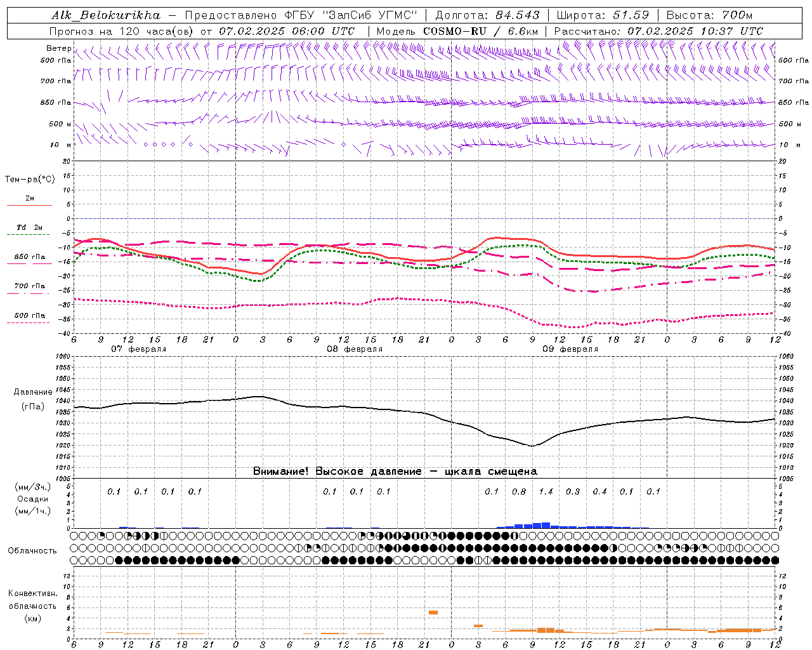Click the precipitation value 0.4
Viewport: 812px width, 650px height.
tap(599, 491)
